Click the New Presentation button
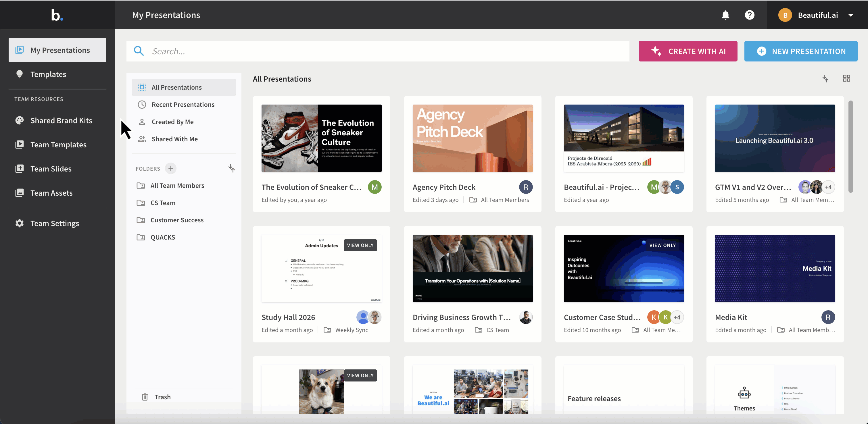The image size is (868, 424). [x=801, y=51]
